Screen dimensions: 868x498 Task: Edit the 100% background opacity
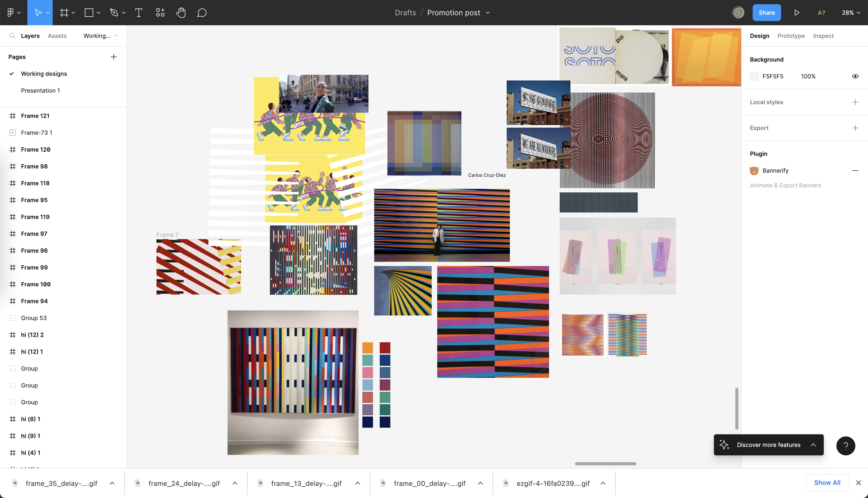[x=808, y=76]
